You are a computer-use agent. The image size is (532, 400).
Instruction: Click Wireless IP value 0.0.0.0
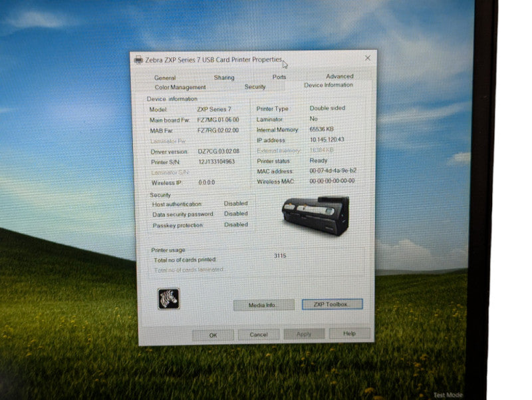(x=207, y=182)
